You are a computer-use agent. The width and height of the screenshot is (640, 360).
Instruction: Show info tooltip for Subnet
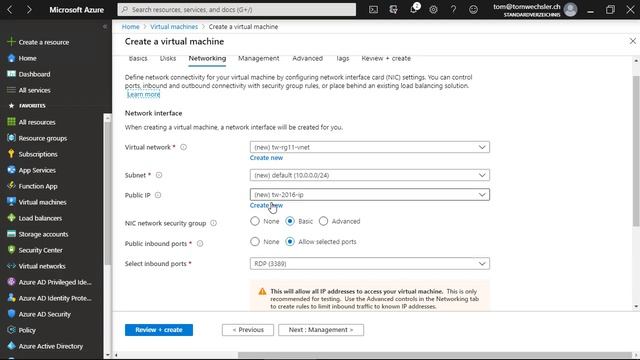click(x=159, y=175)
